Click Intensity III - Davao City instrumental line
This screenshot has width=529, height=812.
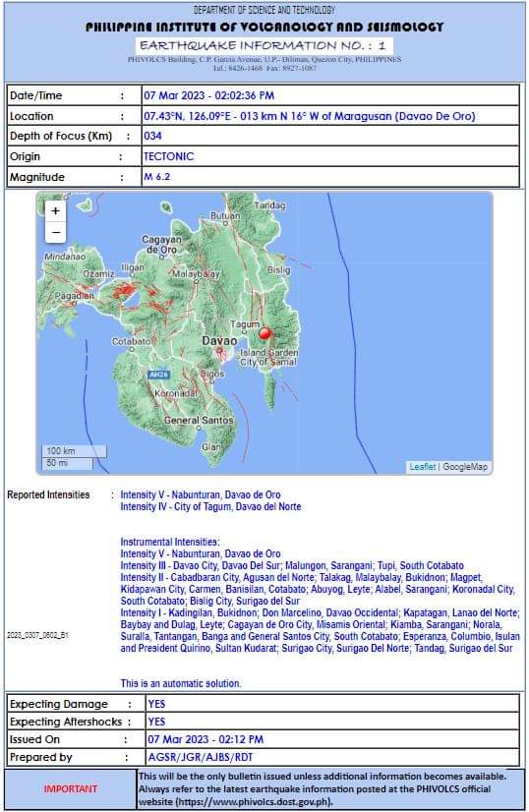(292, 565)
